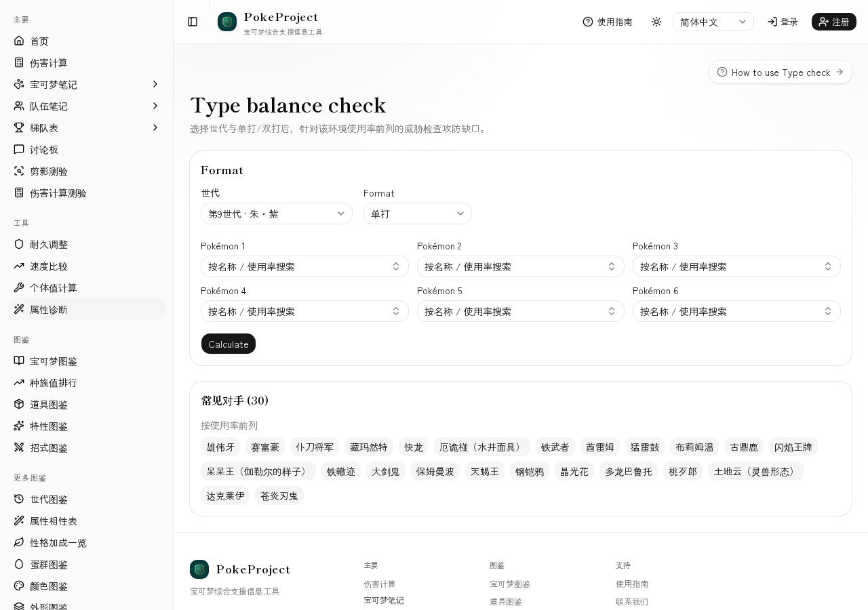Open 讨论板 in the sidebar
The height and width of the screenshot is (610, 868).
pyautogui.click(x=86, y=149)
